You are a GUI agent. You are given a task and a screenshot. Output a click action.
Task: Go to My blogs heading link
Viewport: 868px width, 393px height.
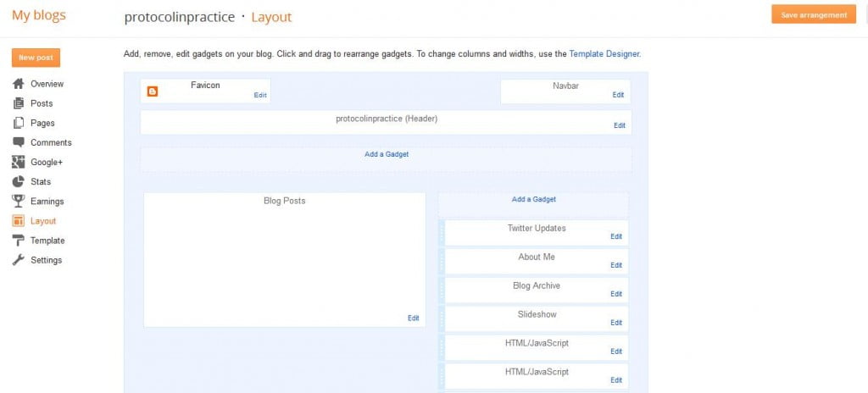tap(38, 15)
